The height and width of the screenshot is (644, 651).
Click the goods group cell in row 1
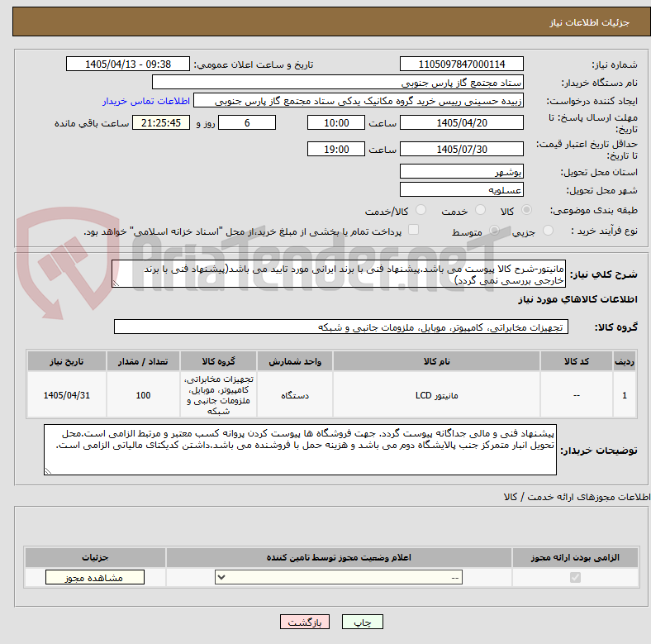pos(218,395)
